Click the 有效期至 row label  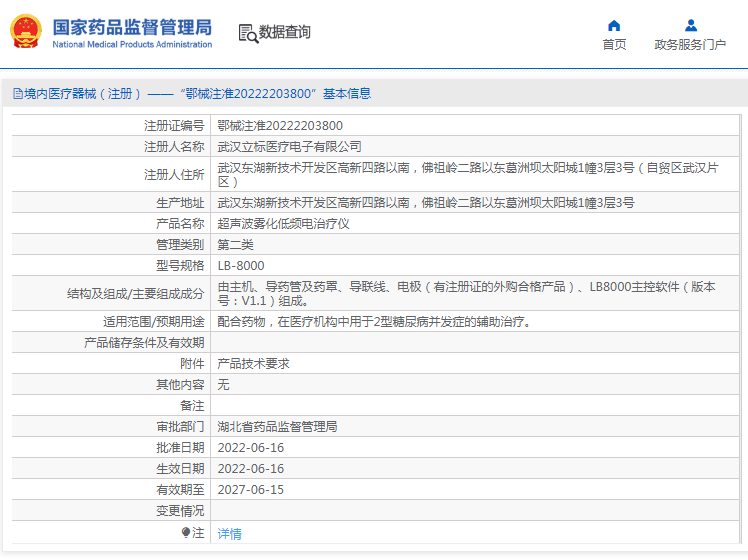tap(180, 490)
